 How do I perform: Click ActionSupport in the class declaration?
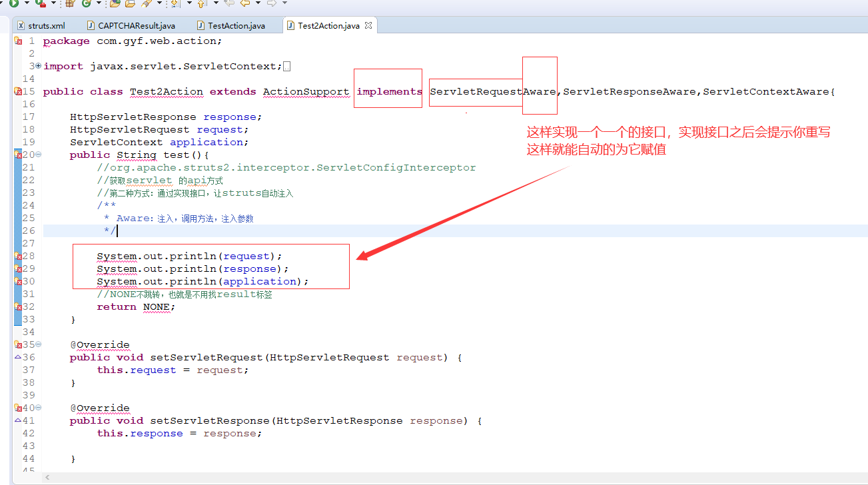(x=306, y=92)
